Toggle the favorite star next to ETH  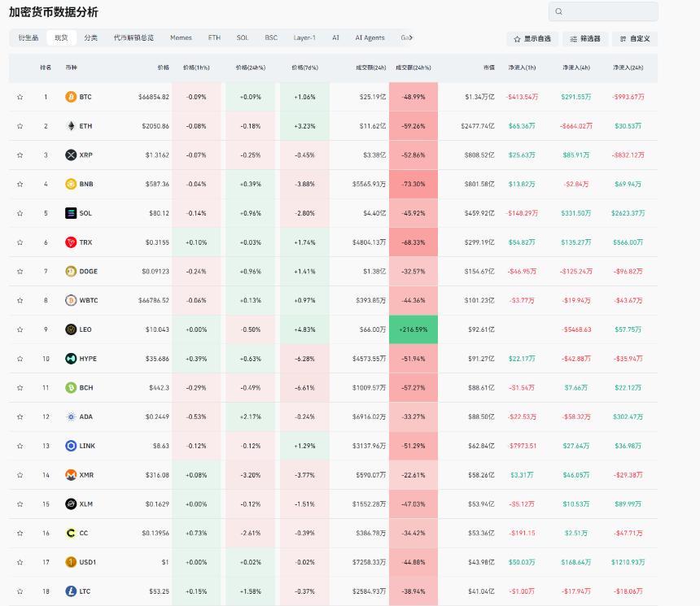point(20,125)
